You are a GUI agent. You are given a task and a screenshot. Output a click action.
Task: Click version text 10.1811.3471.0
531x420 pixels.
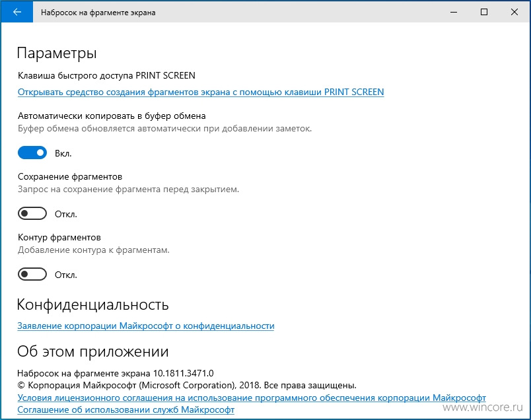pyautogui.click(x=183, y=373)
